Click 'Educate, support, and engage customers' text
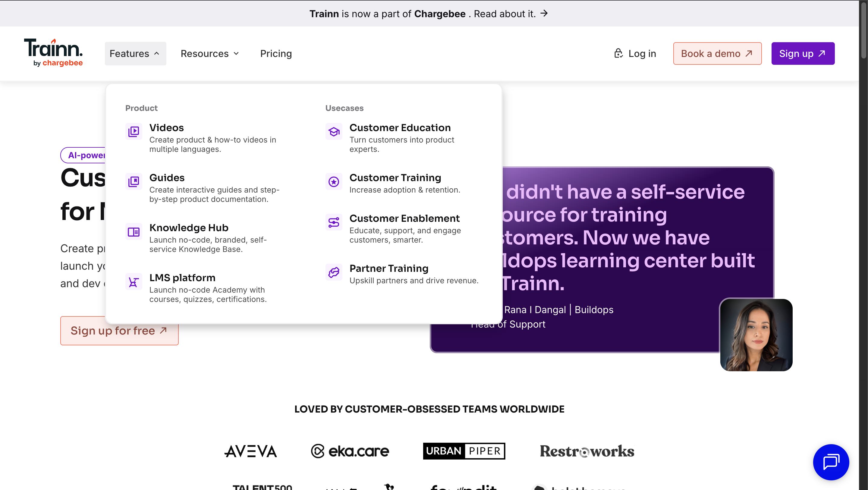This screenshot has width=868, height=490. click(405, 235)
